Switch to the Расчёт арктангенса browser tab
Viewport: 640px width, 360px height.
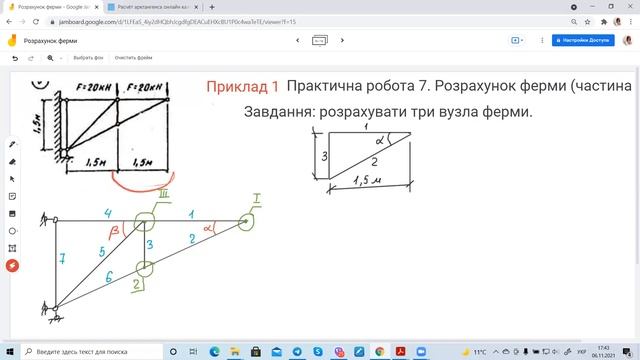pyautogui.click(x=153, y=7)
